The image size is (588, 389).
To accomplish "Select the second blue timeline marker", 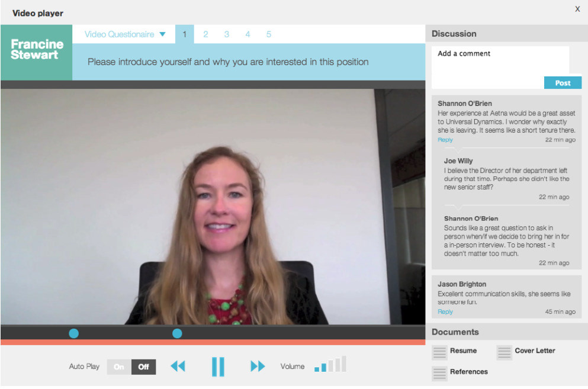I will (177, 333).
